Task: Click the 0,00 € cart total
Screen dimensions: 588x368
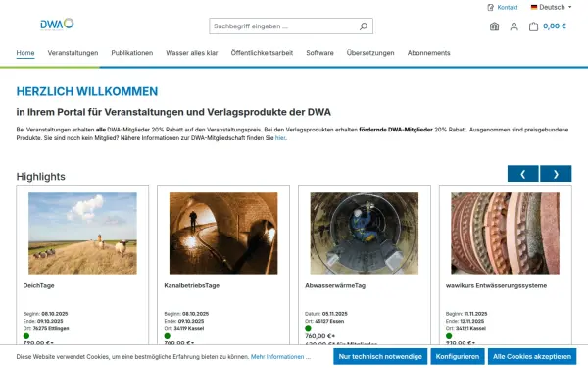Action: pos(555,26)
